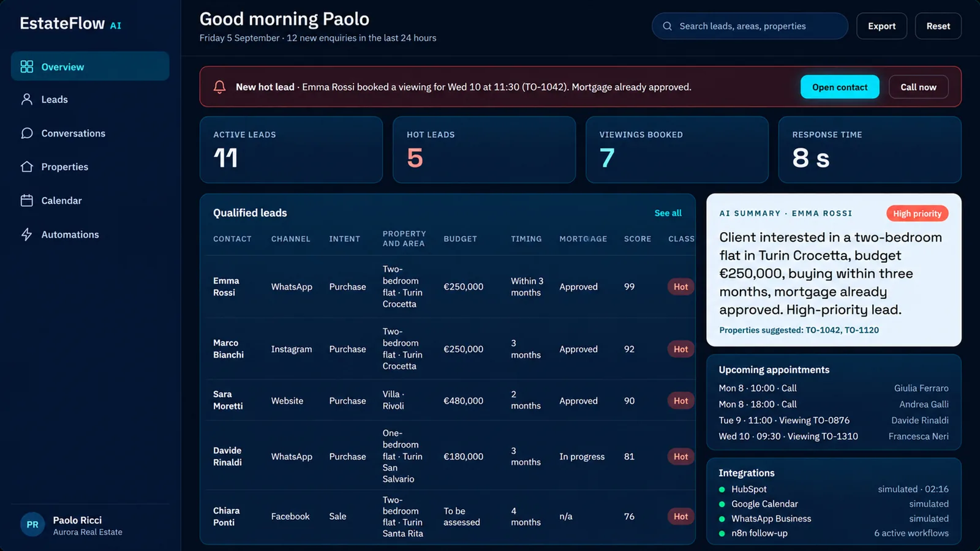980x551 pixels.
Task: Select the Automations lightning bolt icon
Action: point(26,234)
